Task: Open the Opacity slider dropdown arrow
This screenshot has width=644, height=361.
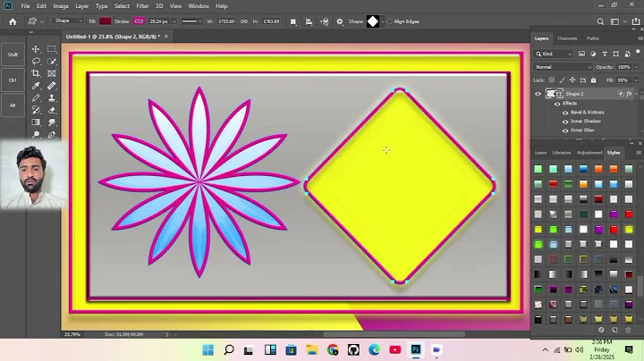Action: point(636,67)
